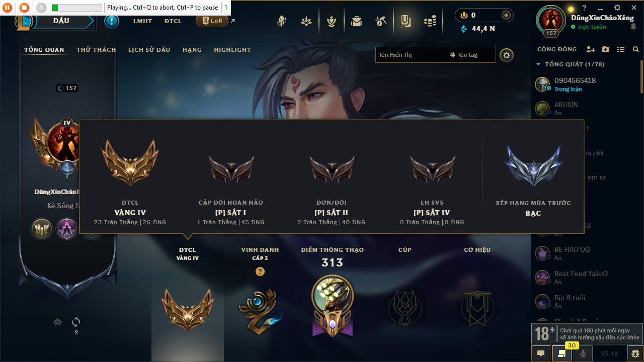Open the Loot hextech crafting icon
The width and height of the screenshot is (644, 362).
(x=380, y=21)
